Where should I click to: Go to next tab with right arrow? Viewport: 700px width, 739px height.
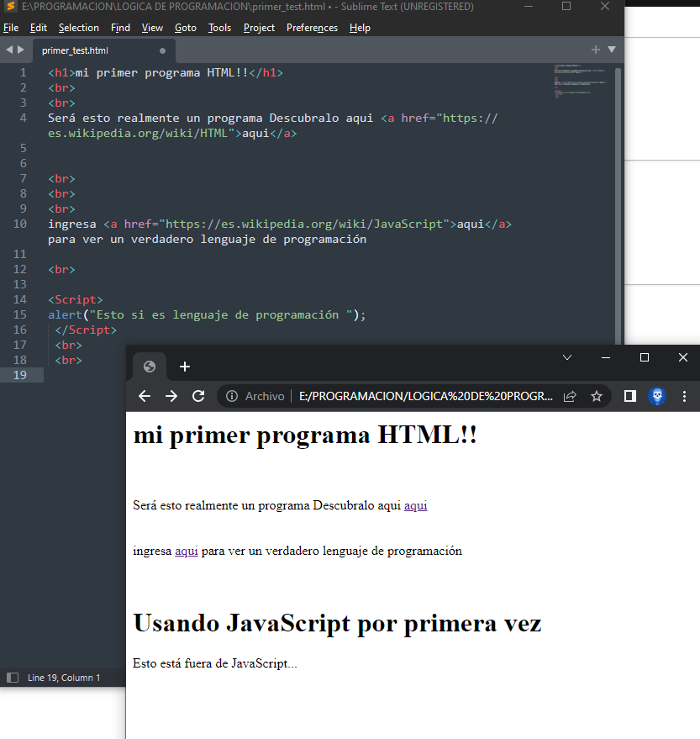21,50
